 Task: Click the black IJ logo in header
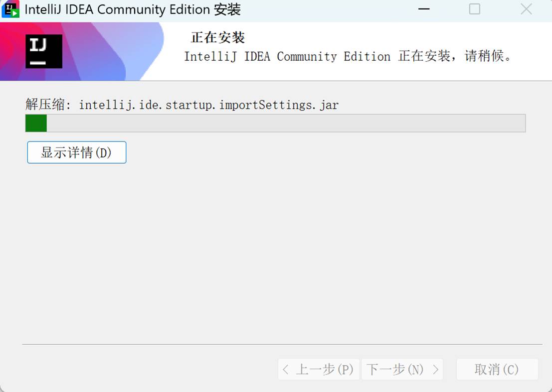coord(44,51)
